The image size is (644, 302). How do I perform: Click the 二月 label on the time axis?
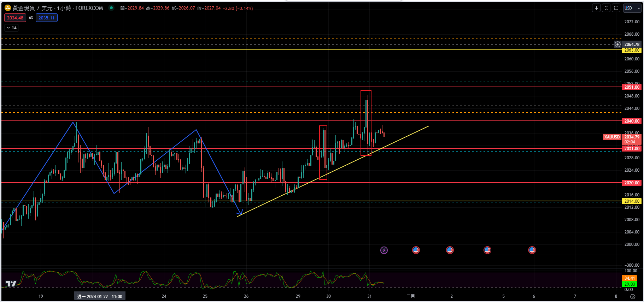(x=410, y=296)
